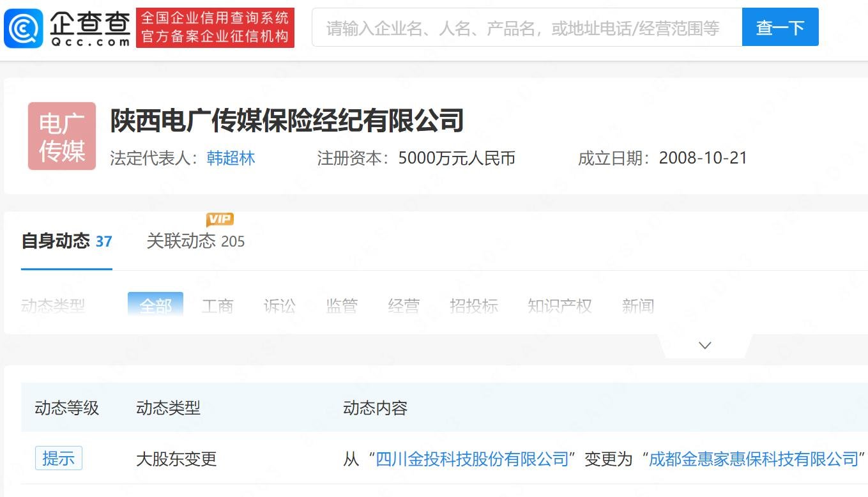Filter dynamics by 监管
The width and height of the screenshot is (868, 497).
point(341,306)
